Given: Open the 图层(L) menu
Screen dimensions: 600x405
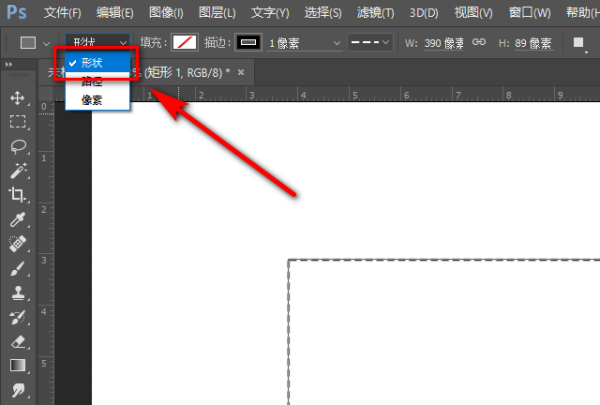Looking at the screenshot, I should 217,13.
